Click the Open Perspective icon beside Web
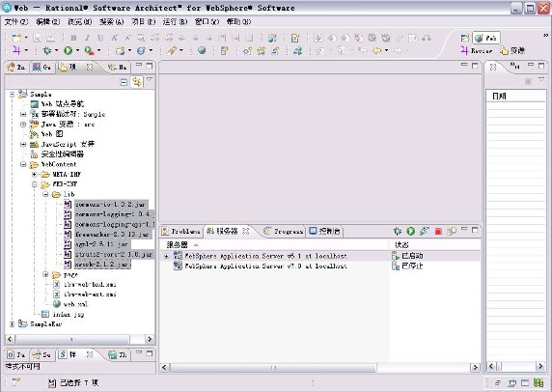This screenshot has width=552, height=392. pos(465,38)
